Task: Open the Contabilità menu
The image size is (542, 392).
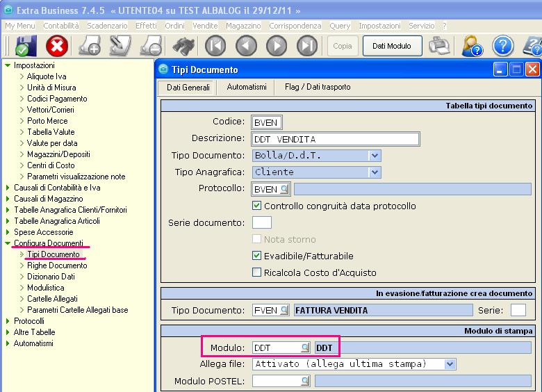Action: (x=61, y=26)
